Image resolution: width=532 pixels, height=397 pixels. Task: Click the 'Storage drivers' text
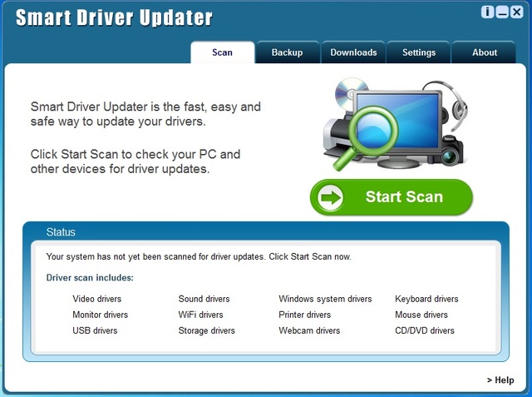[x=207, y=330]
